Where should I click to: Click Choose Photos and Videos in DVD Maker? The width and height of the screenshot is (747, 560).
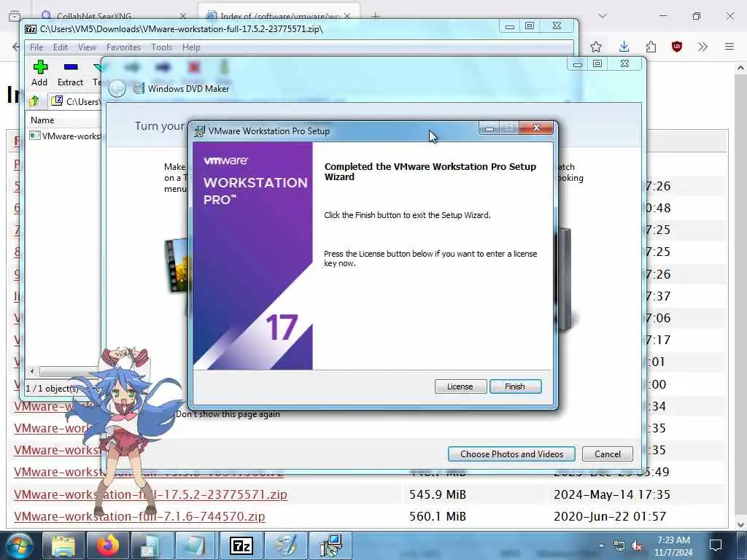511,454
